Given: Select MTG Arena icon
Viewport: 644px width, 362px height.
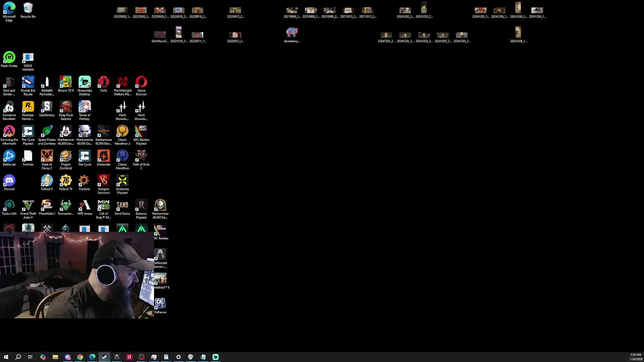Looking at the screenshot, I should (85, 208).
